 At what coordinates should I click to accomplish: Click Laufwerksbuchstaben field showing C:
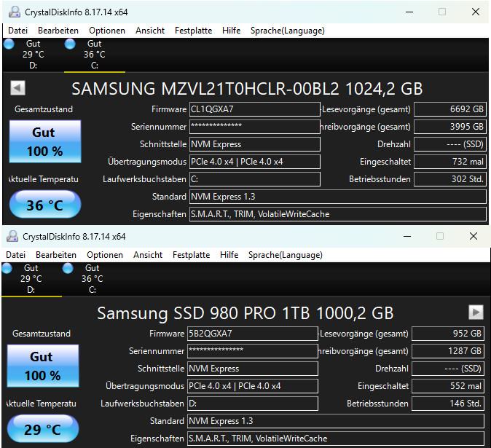coord(254,179)
